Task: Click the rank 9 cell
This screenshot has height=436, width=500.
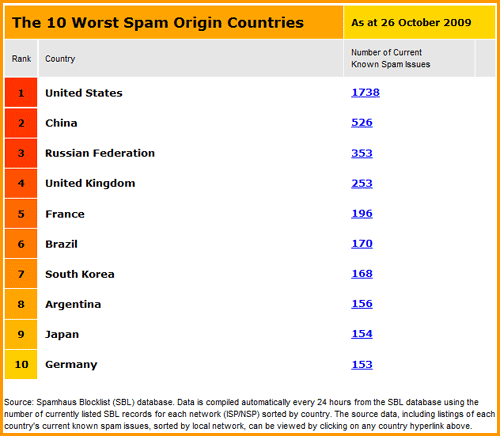Action: (x=21, y=334)
